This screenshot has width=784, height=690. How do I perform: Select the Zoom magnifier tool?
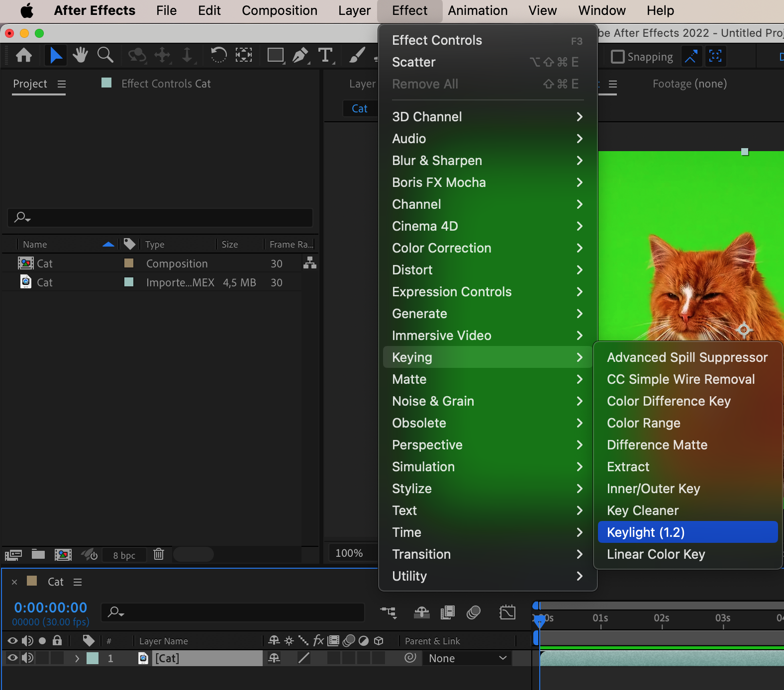(105, 55)
